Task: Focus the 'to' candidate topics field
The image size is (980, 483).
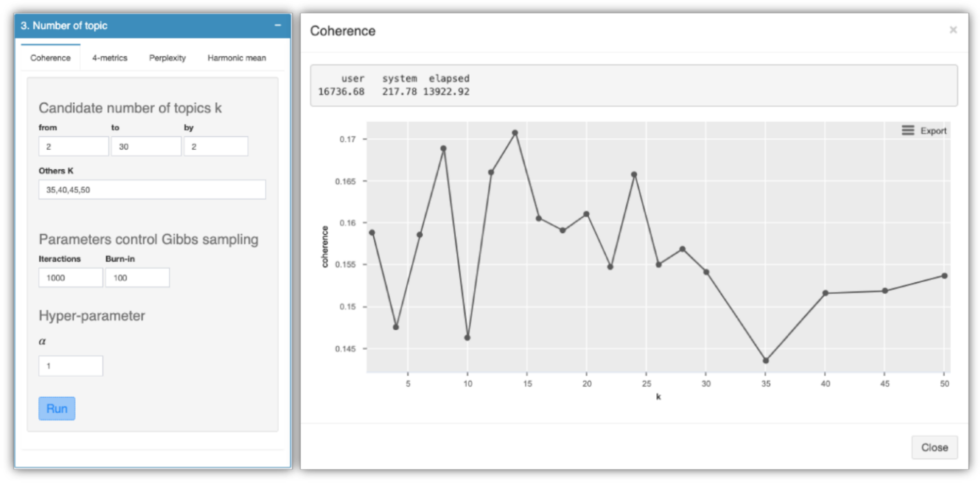Action: coord(146,147)
